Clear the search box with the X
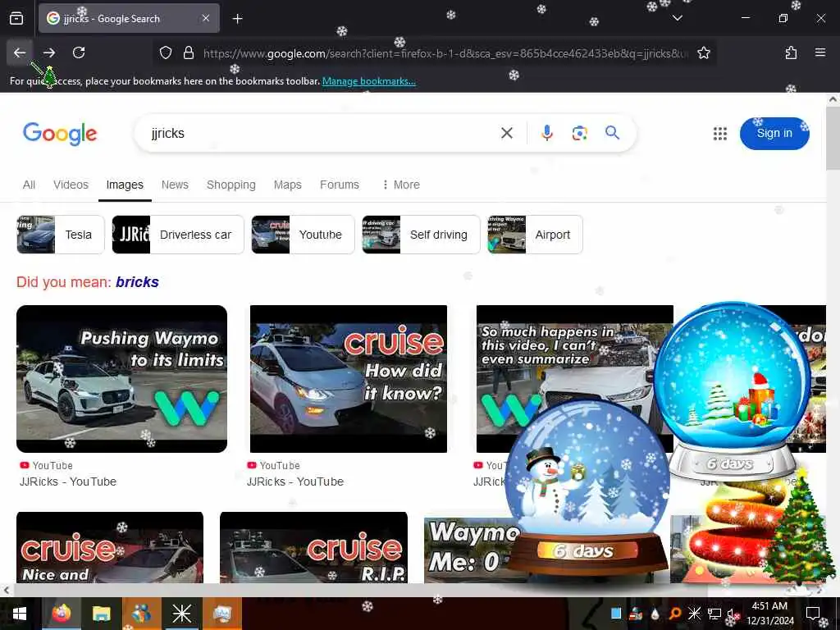The height and width of the screenshot is (630, 840). pyautogui.click(x=507, y=133)
